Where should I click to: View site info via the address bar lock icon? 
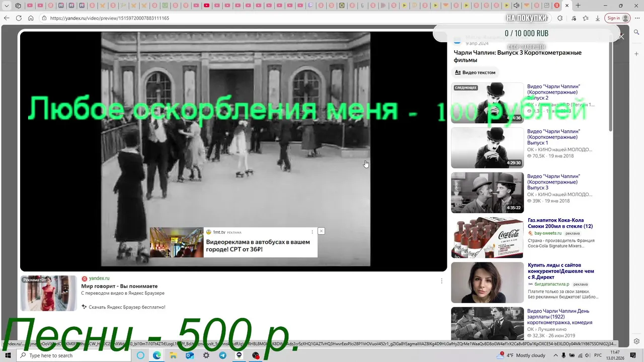(x=44, y=18)
